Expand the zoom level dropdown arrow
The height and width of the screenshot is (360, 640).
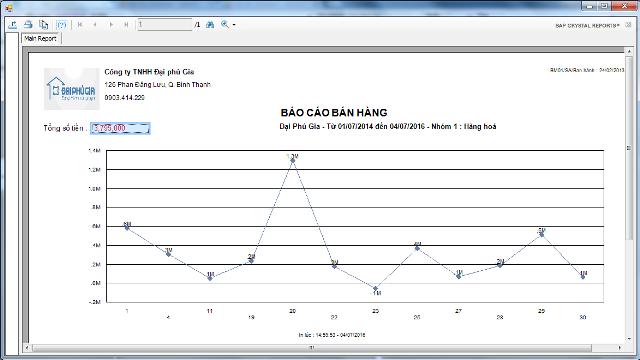234,25
